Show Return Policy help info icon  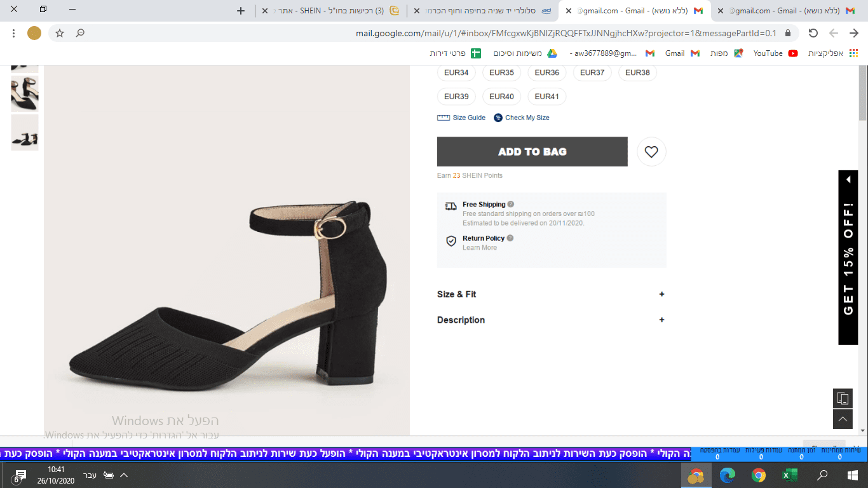coord(510,238)
